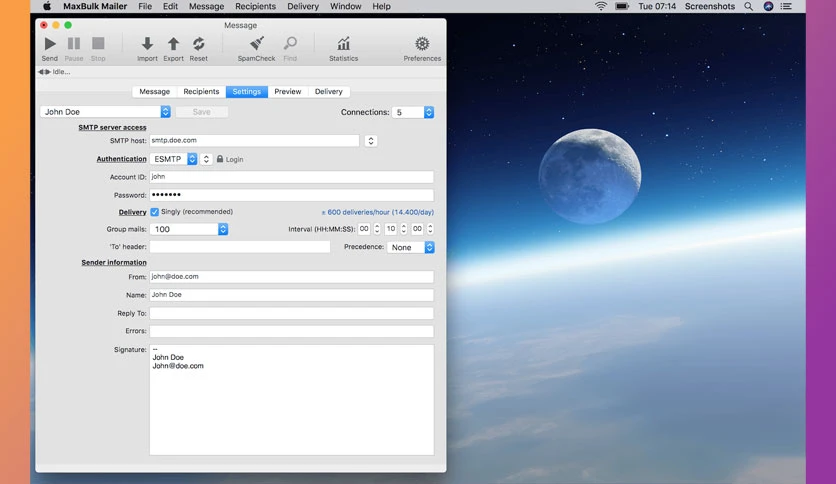Click the Password field
The image size is (836, 484).
coord(292,195)
